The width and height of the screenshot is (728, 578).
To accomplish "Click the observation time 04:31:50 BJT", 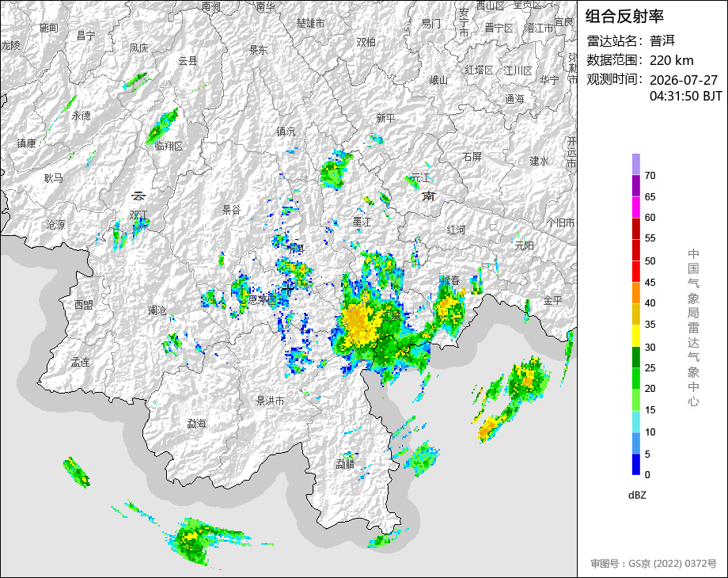I will [x=686, y=96].
